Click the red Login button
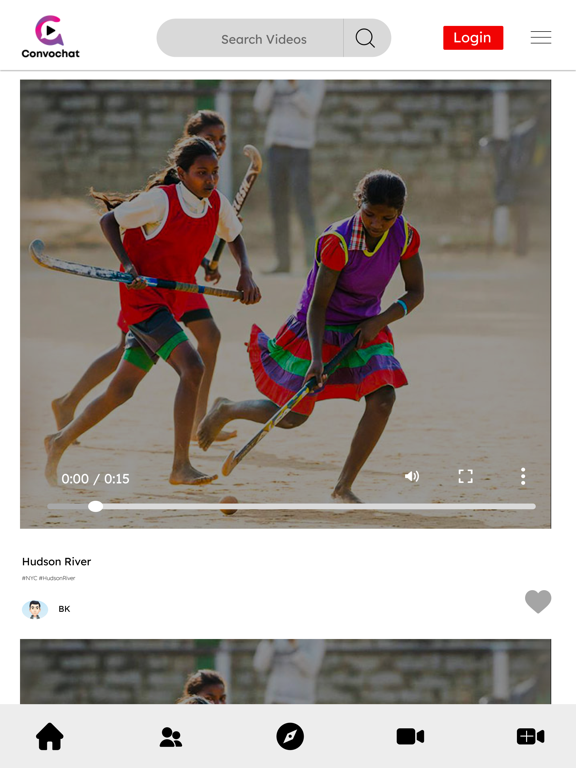Screen dimensions: 576x768 (473, 38)
